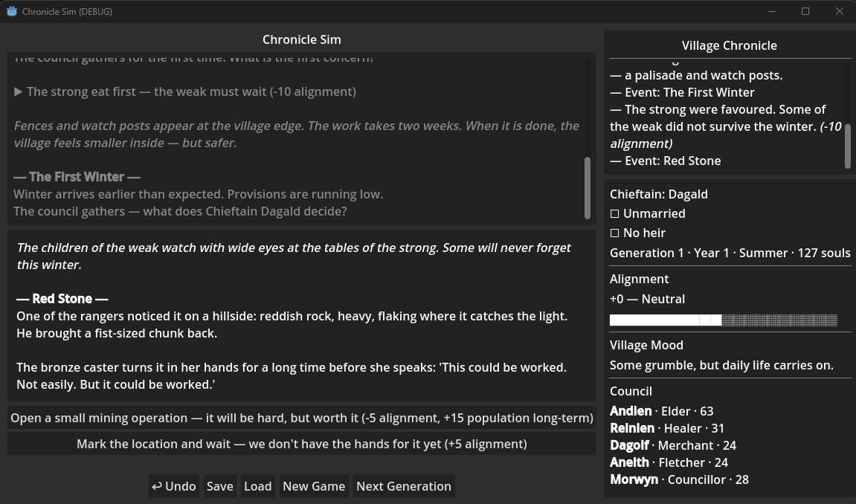
Task: Click the alignment progress bar
Action: (x=724, y=320)
